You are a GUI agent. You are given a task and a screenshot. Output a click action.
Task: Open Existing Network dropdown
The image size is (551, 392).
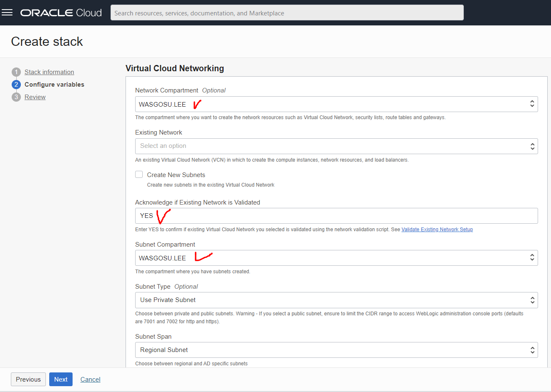[336, 146]
